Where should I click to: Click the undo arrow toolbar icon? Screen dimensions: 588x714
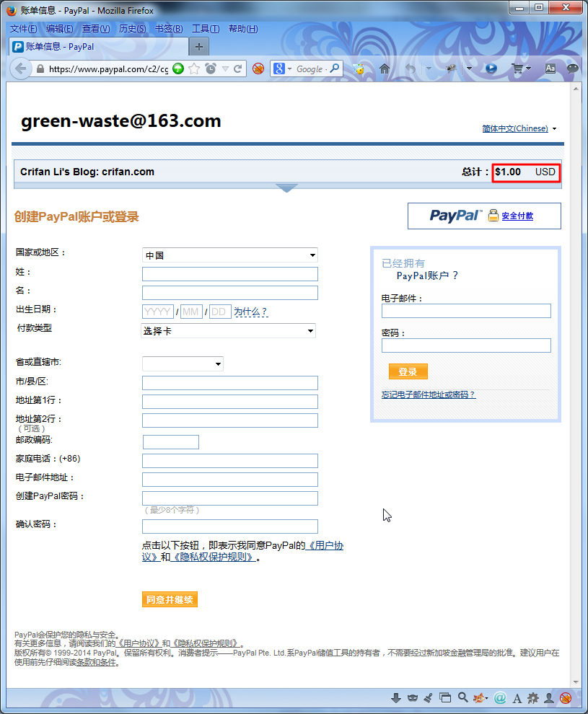coord(411,69)
